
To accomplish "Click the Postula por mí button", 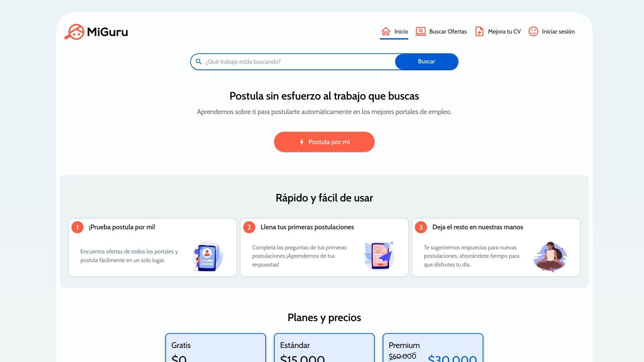I will [x=324, y=142].
